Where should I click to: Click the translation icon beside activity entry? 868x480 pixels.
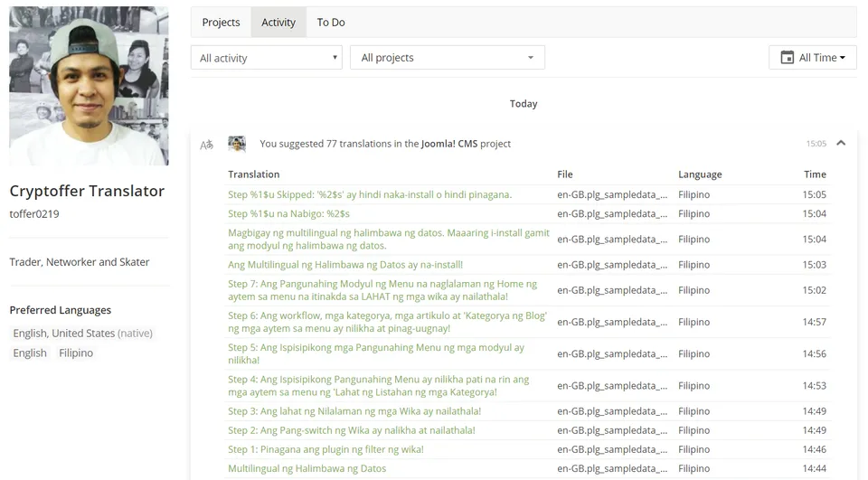coord(206,145)
